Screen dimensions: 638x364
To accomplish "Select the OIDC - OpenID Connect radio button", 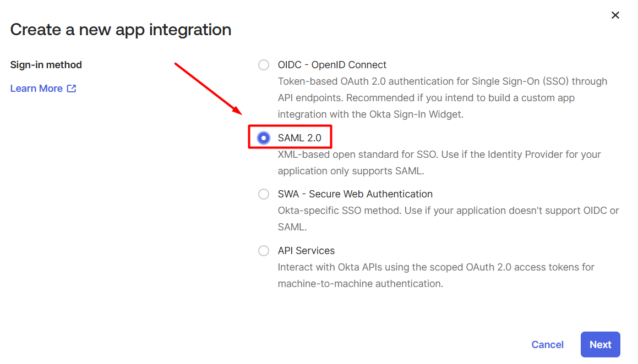I will tap(264, 65).
